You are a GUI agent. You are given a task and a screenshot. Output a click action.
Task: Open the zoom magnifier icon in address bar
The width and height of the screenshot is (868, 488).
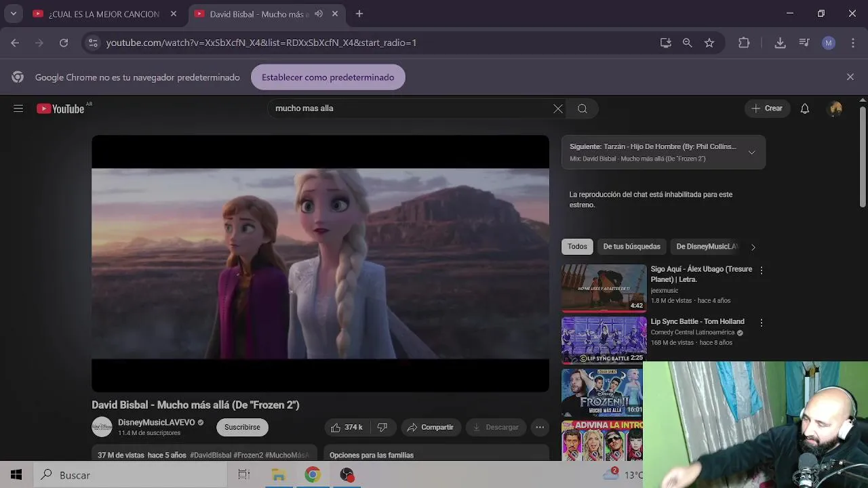(688, 43)
